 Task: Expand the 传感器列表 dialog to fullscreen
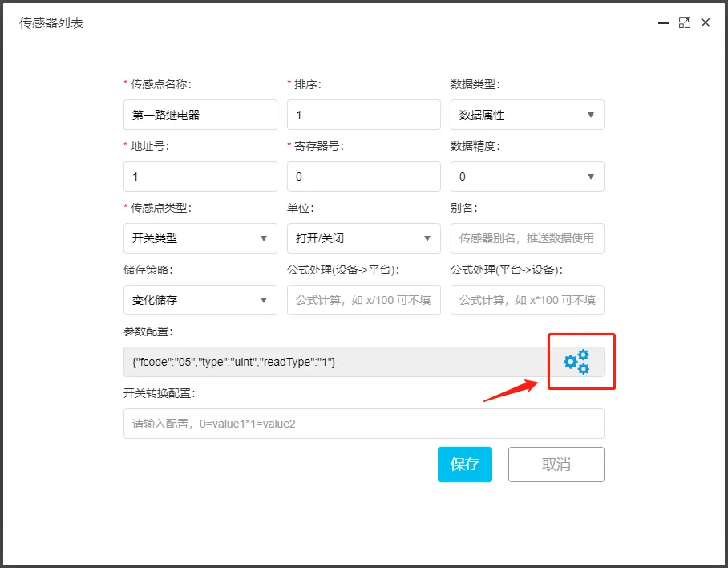pos(685,22)
